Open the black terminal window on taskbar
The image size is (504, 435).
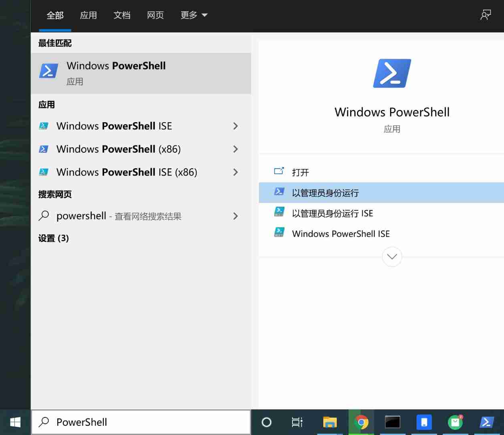(393, 422)
